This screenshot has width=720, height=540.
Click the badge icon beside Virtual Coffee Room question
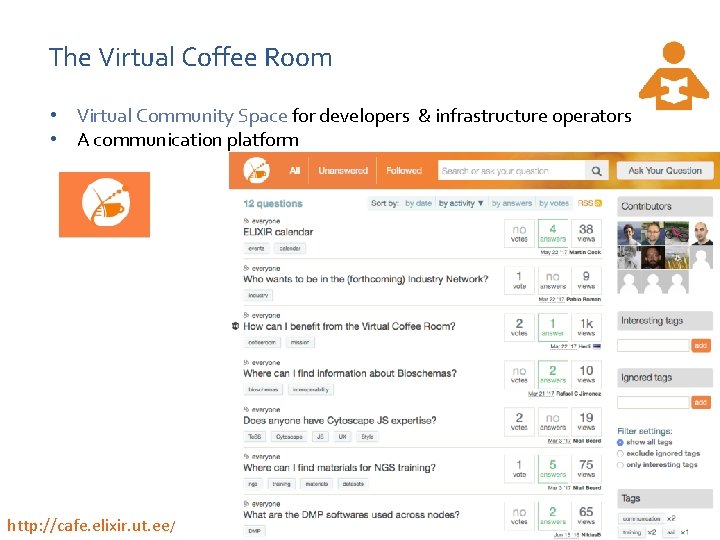[236, 326]
